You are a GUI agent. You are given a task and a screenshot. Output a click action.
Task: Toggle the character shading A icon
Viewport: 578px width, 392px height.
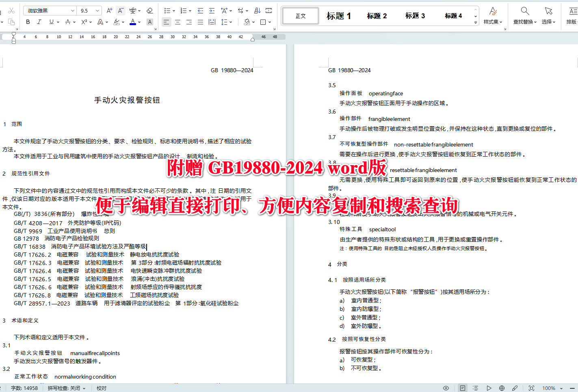coord(149,22)
